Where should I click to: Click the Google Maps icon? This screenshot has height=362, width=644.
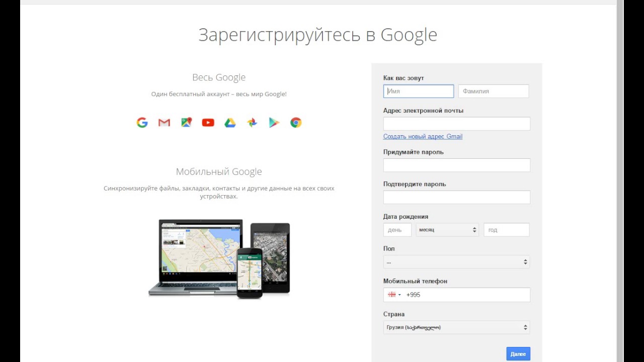coord(186,123)
